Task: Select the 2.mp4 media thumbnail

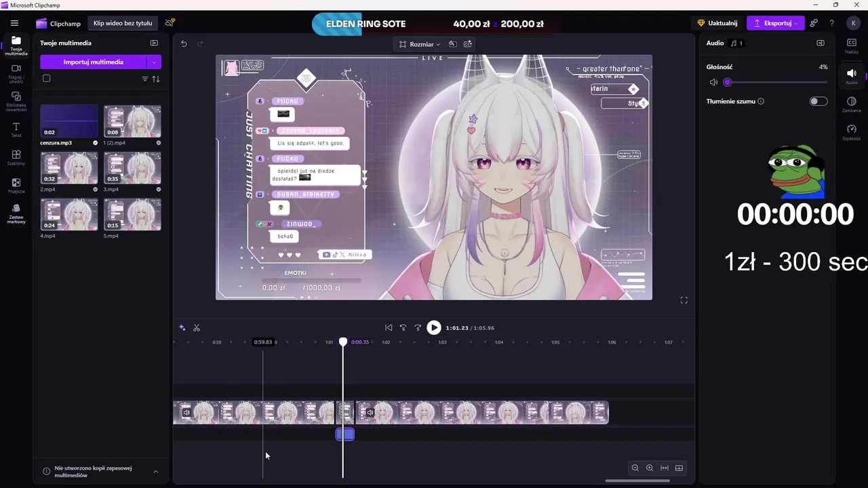Action: pyautogui.click(x=69, y=167)
